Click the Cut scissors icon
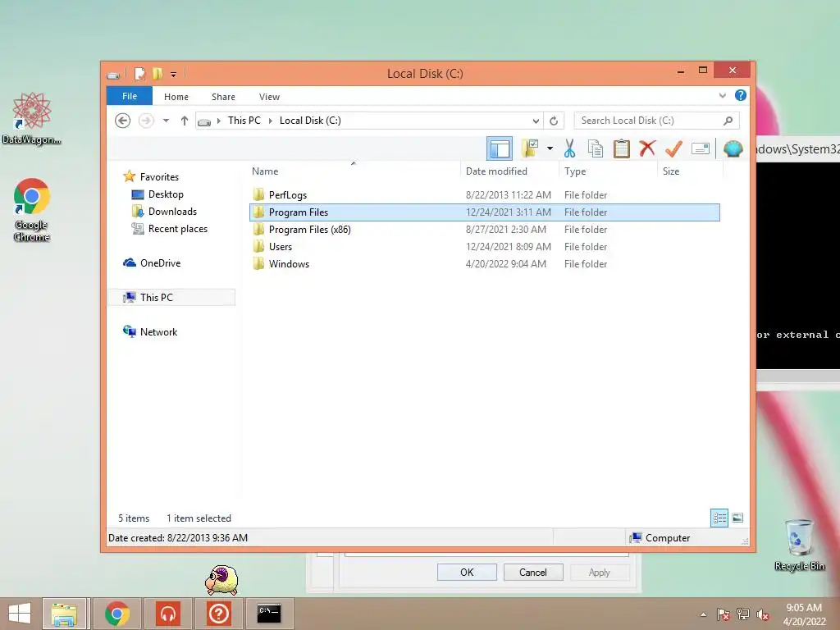 click(x=569, y=148)
